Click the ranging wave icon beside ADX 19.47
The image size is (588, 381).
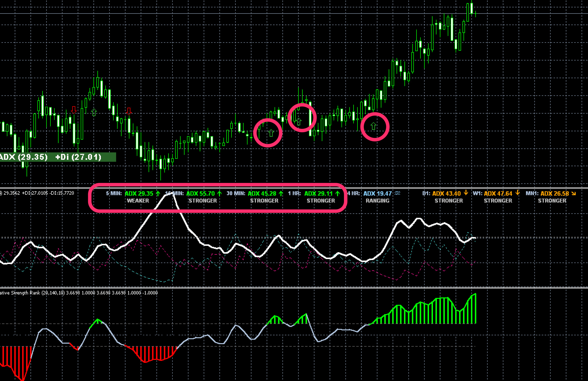point(397,193)
